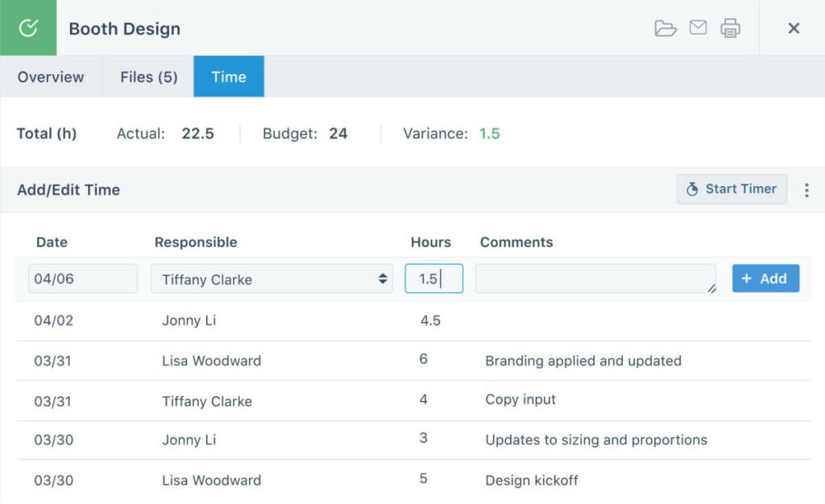Close the Booth Design panel
825x504 pixels.
point(794,28)
